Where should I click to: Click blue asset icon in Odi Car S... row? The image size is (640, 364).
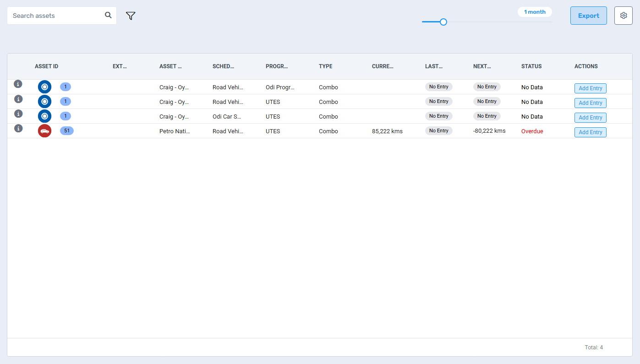point(44,116)
